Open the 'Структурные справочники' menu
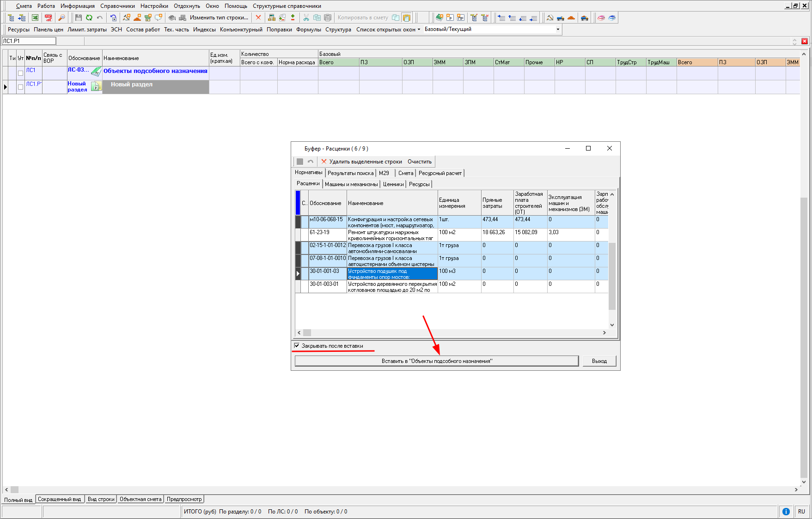This screenshot has width=812, height=519. (x=287, y=6)
